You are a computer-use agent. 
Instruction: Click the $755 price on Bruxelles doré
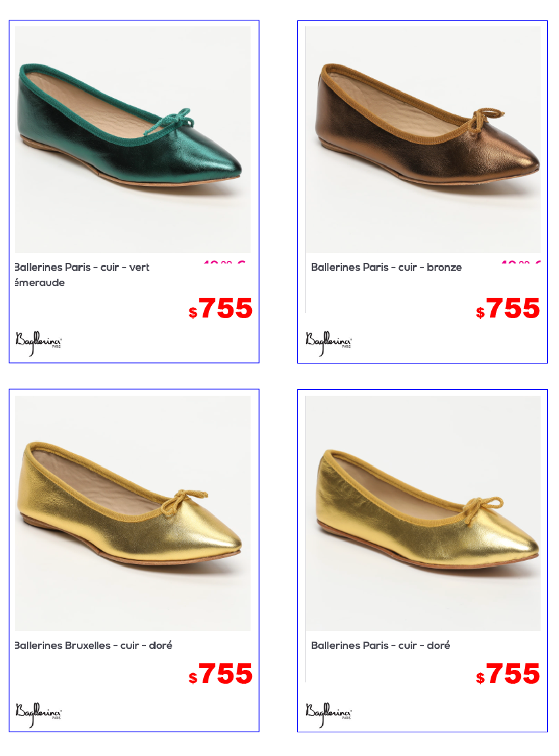coord(220,674)
